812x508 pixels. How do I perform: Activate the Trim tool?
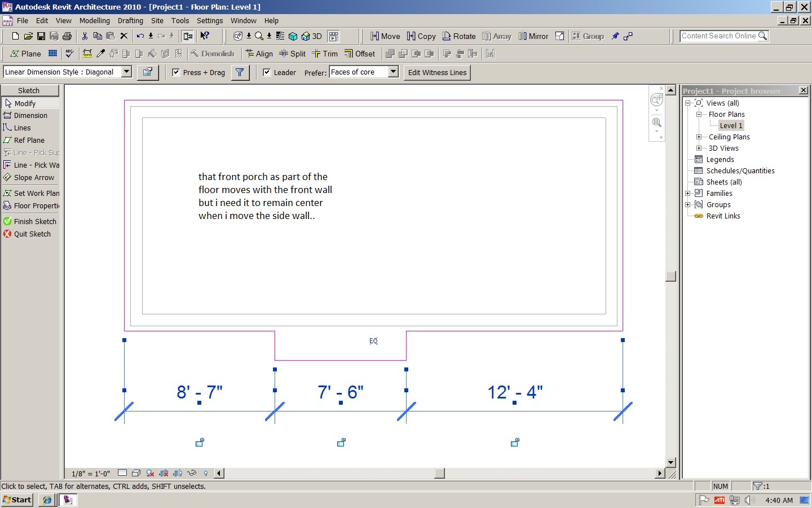[x=325, y=54]
